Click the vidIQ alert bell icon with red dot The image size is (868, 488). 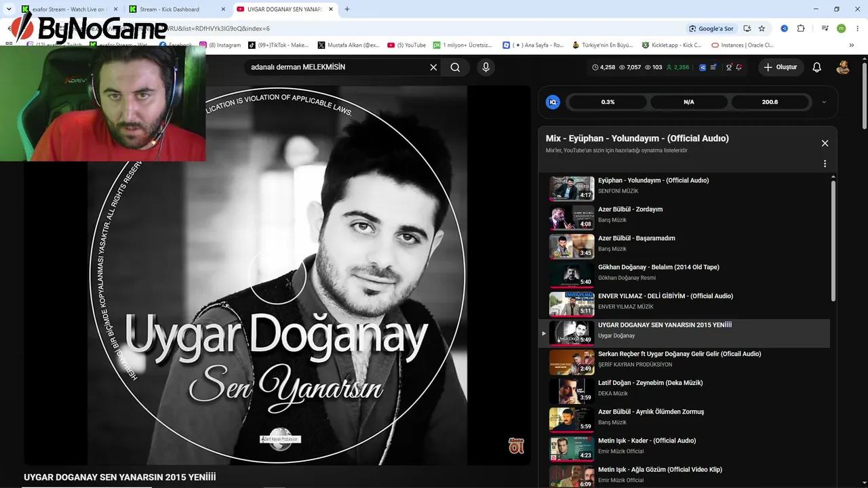point(738,67)
